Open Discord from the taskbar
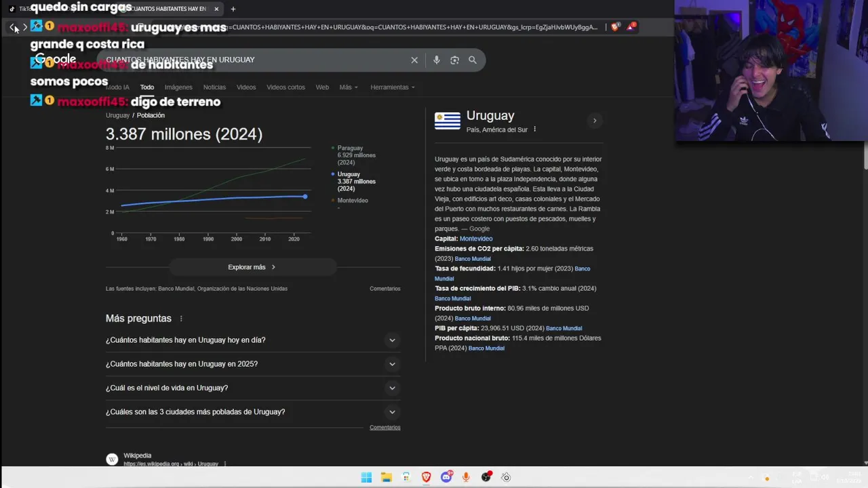 [446, 477]
